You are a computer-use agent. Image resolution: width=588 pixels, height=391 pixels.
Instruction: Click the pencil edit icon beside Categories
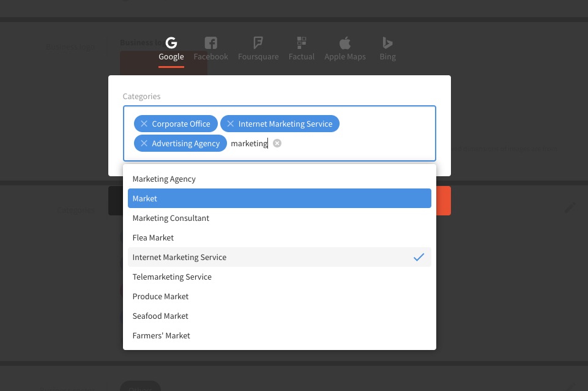click(x=570, y=208)
